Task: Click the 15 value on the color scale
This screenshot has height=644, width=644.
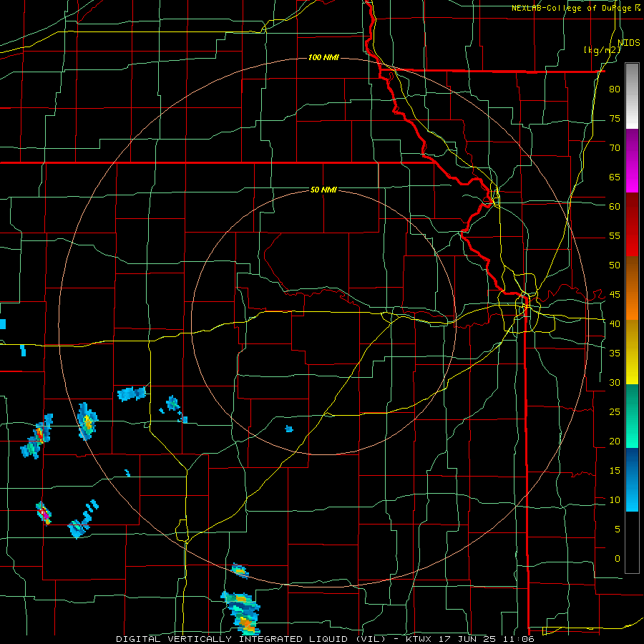Action: (x=615, y=471)
